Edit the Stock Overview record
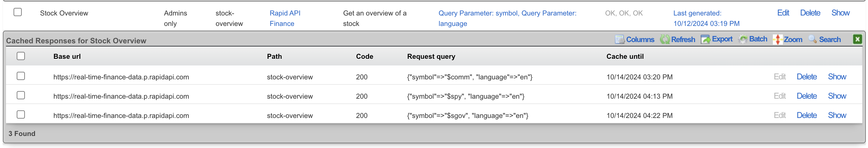This screenshot has height=148, width=868. click(783, 13)
